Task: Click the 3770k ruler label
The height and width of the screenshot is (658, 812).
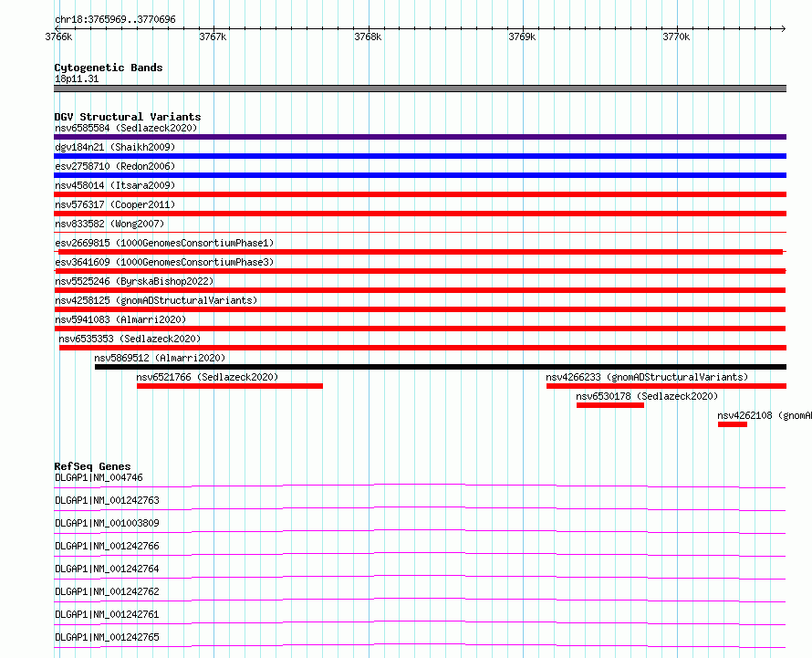Action: click(676, 37)
